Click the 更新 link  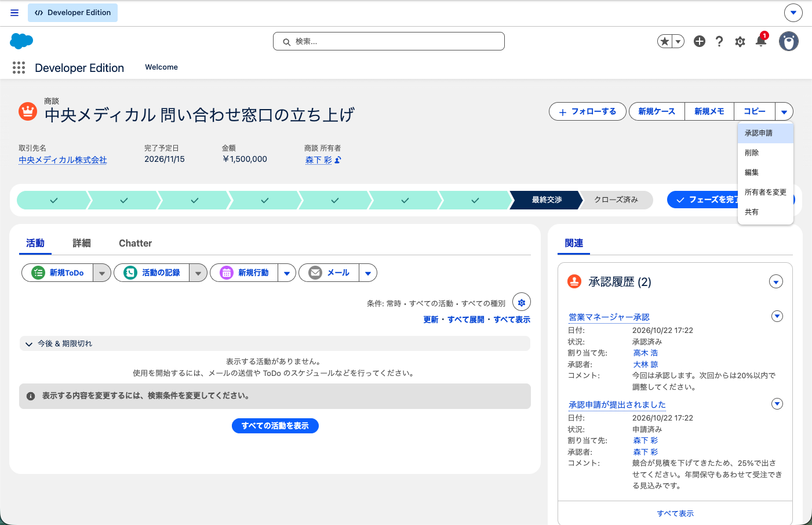coord(431,320)
